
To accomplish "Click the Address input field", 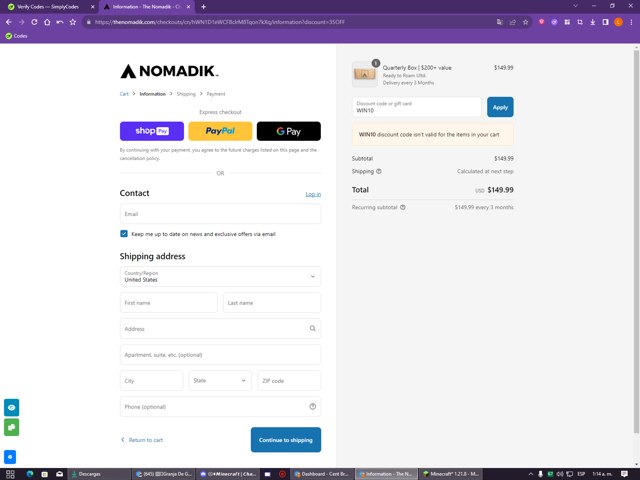I will 220,329.
